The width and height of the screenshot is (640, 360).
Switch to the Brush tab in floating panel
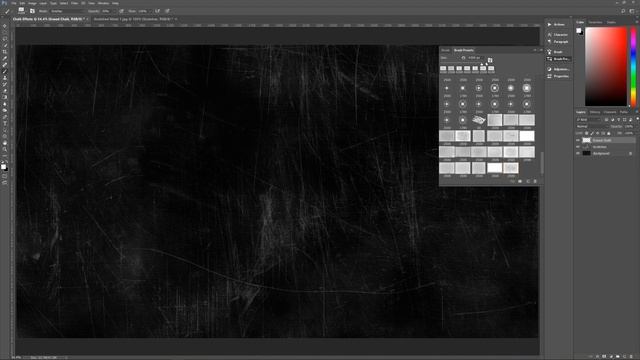pyautogui.click(x=445, y=50)
